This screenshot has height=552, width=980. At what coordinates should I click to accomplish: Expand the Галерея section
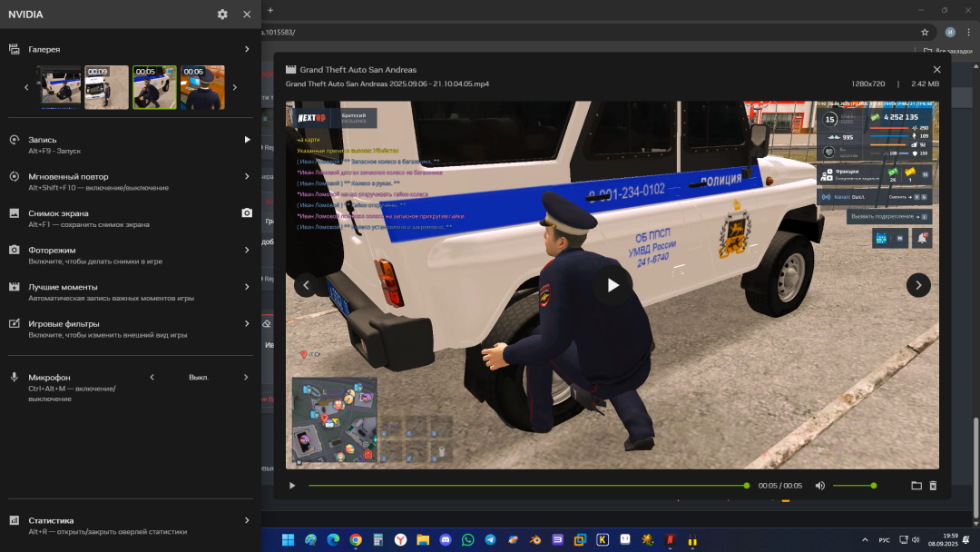coord(247,49)
